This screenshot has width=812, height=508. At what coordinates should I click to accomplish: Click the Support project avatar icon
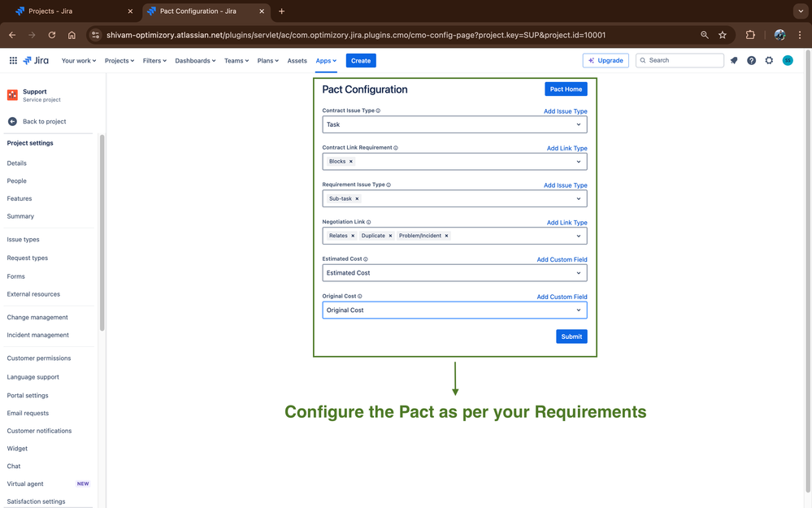point(11,94)
